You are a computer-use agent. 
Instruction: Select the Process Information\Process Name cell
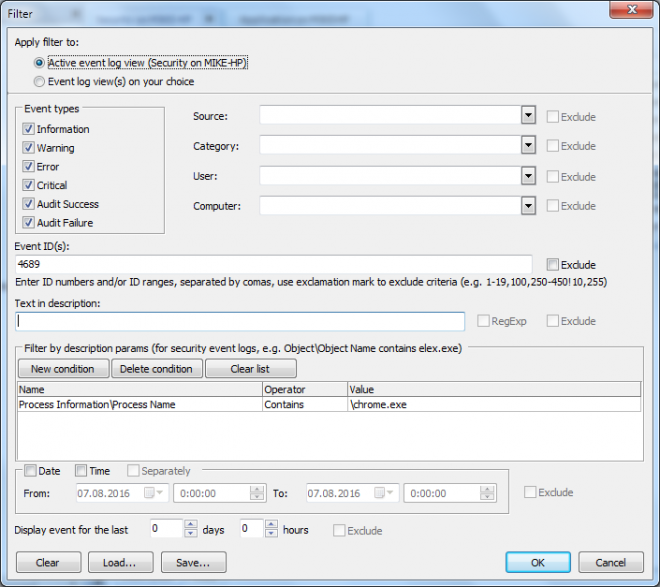140,404
